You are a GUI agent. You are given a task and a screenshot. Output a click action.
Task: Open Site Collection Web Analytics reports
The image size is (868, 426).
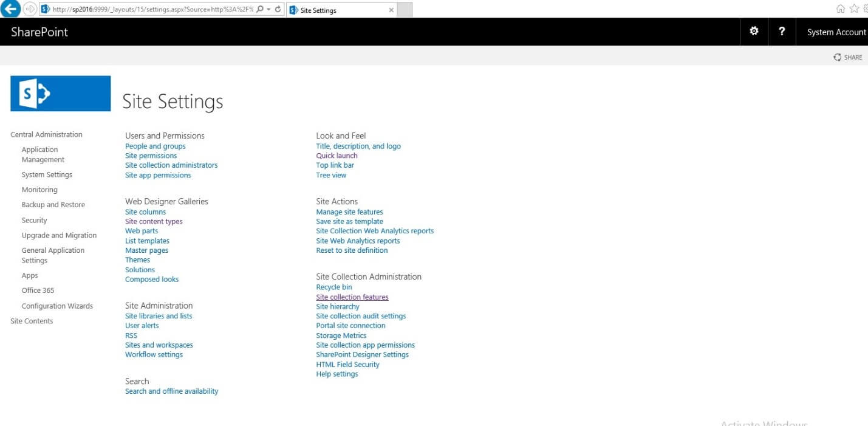pyautogui.click(x=375, y=231)
